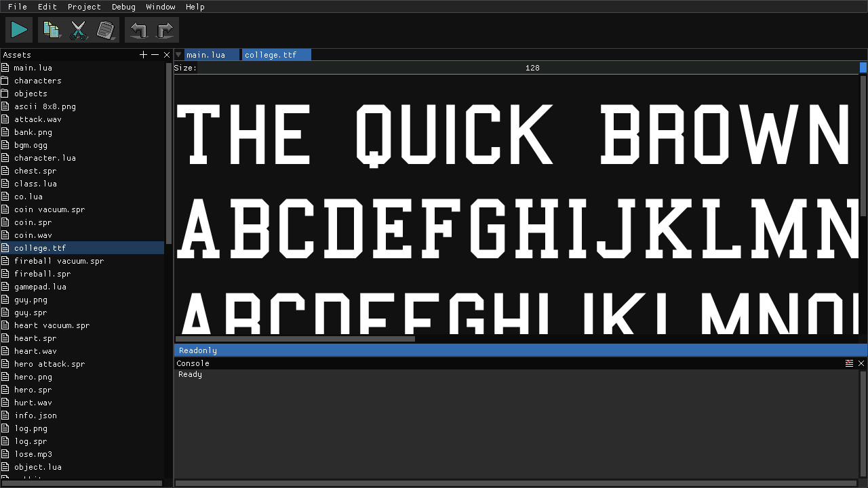Clear the Console log output
Image resolution: width=868 pixels, height=488 pixels.
click(849, 363)
